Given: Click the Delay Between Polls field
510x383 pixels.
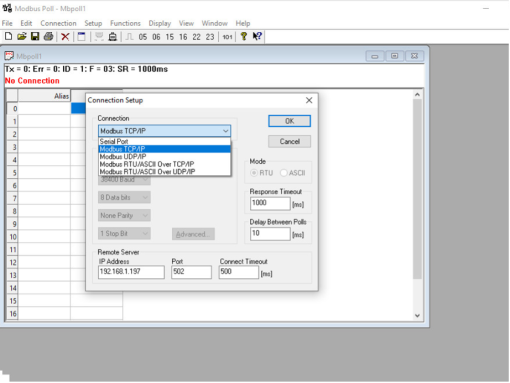Looking at the screenshot, I should 270,233.
